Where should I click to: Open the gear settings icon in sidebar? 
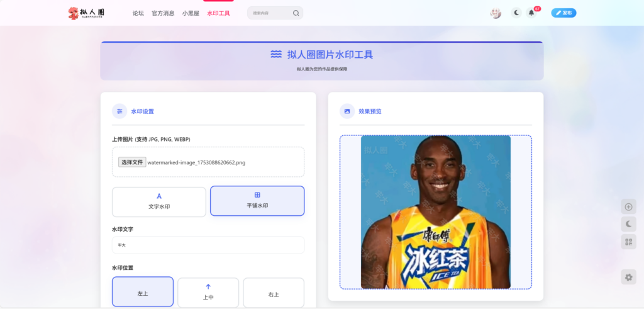coord(628,277)
